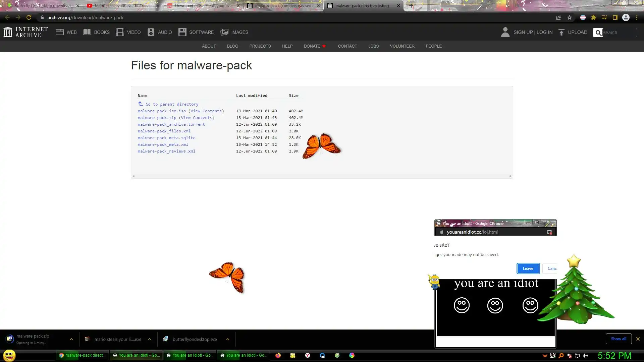Click the Internet Archive logo icon
The image size is (644, 362).
(x=8, y=32)
